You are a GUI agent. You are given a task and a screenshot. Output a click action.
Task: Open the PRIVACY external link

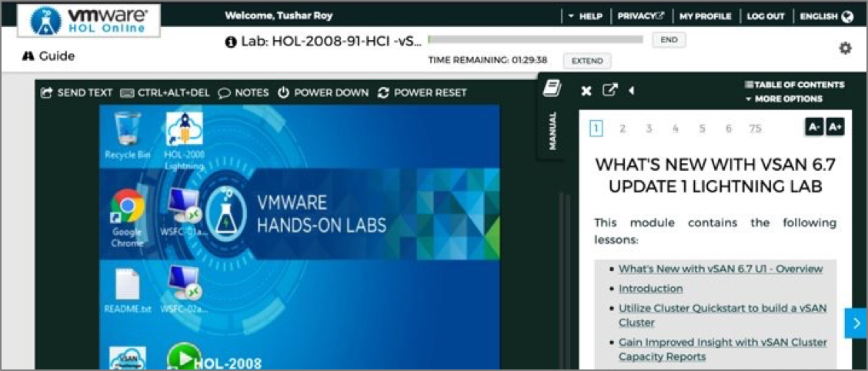coord(641,17)
